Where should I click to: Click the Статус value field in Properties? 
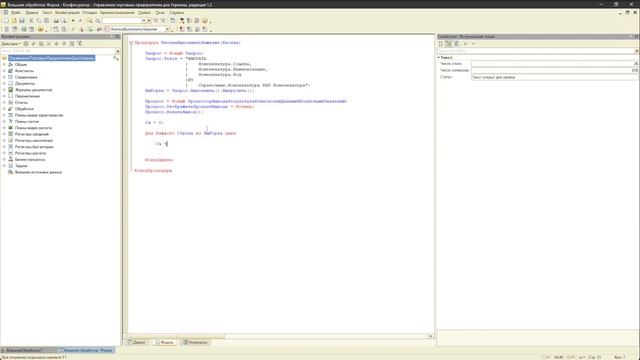pos(554,77)
